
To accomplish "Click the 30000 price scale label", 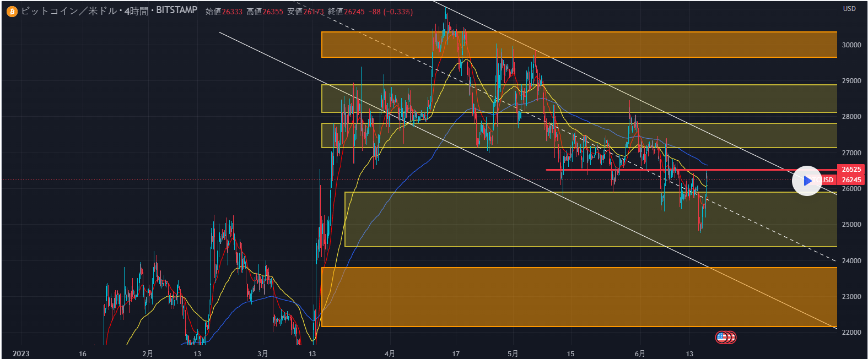I will (851, 45).
